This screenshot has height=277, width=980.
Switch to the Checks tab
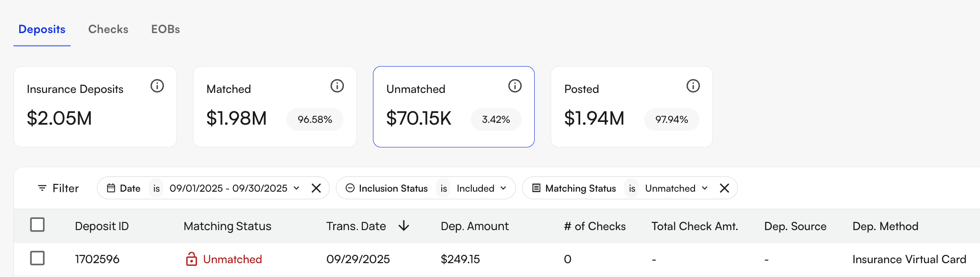click(x=108, y=29)
